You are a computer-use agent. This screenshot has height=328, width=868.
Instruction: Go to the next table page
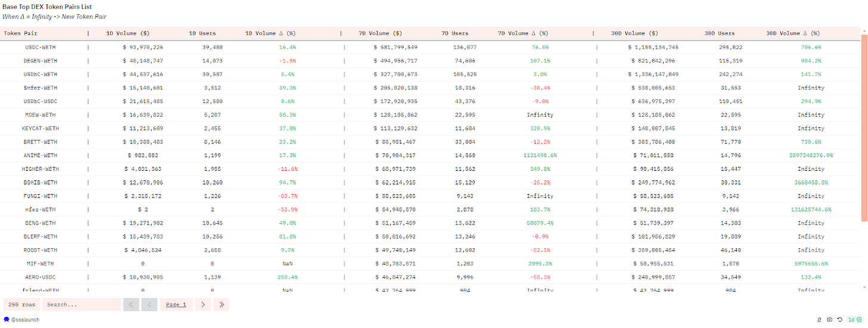(203, 305)
